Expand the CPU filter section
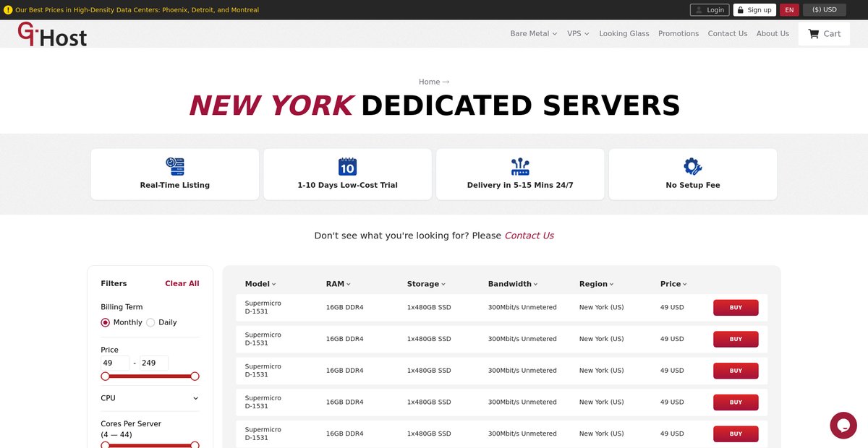The height and width of the screenshot is (448, 868). pos(150,398)
